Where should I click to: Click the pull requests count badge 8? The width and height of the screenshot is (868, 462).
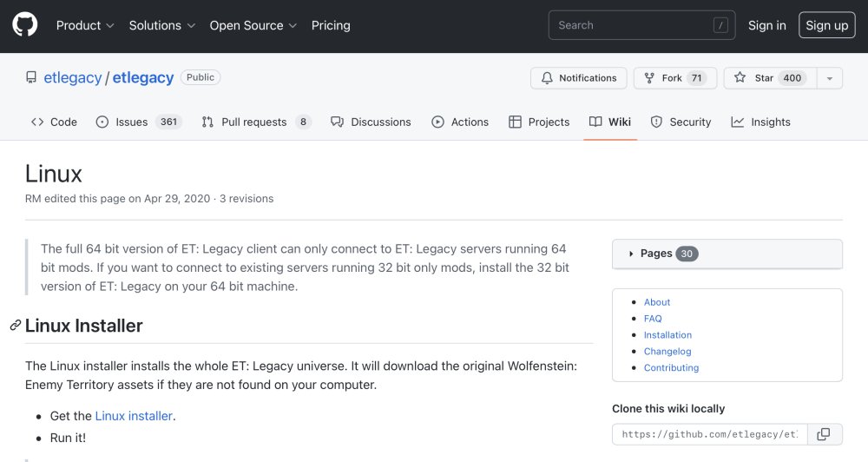[303, 122]
